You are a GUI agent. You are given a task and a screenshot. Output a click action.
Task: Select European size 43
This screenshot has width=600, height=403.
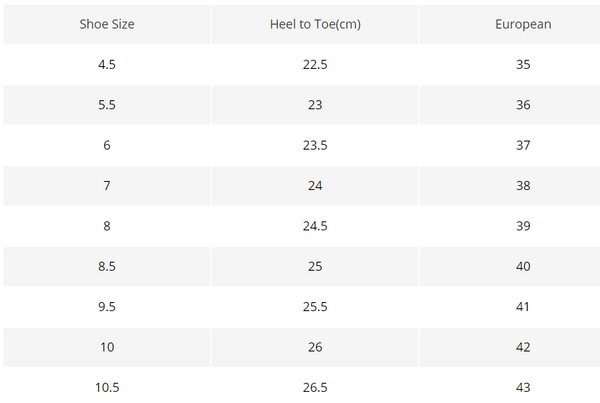coord(523,387)
